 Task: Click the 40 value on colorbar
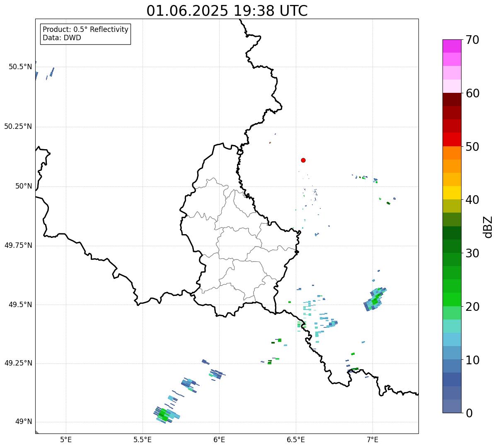click(x=472, y=200)
